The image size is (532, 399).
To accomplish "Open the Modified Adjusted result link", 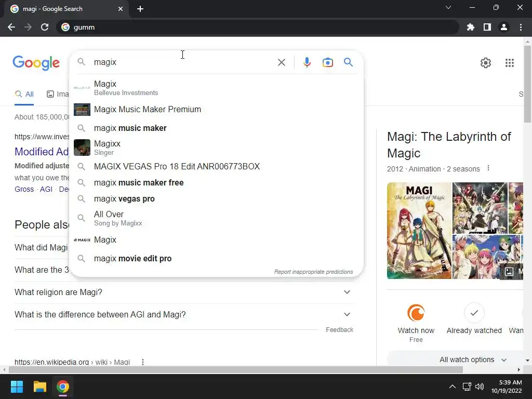I will [x=42, y=152].
